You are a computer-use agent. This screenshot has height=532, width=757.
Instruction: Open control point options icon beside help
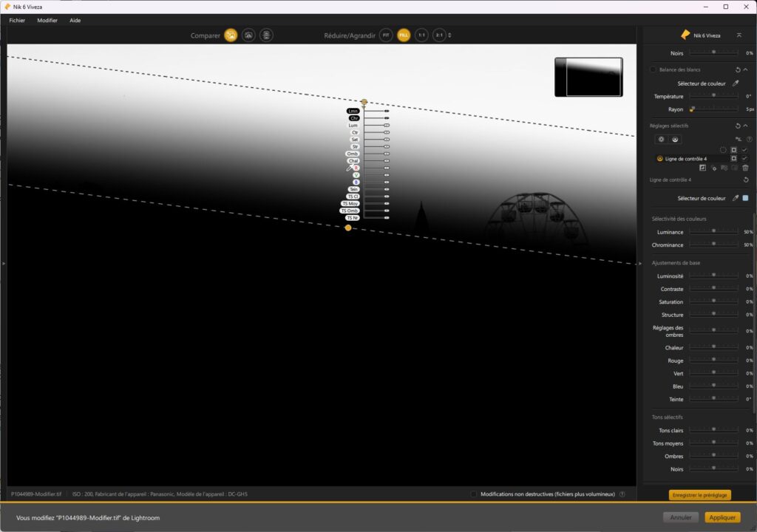[x=739, y=140]
